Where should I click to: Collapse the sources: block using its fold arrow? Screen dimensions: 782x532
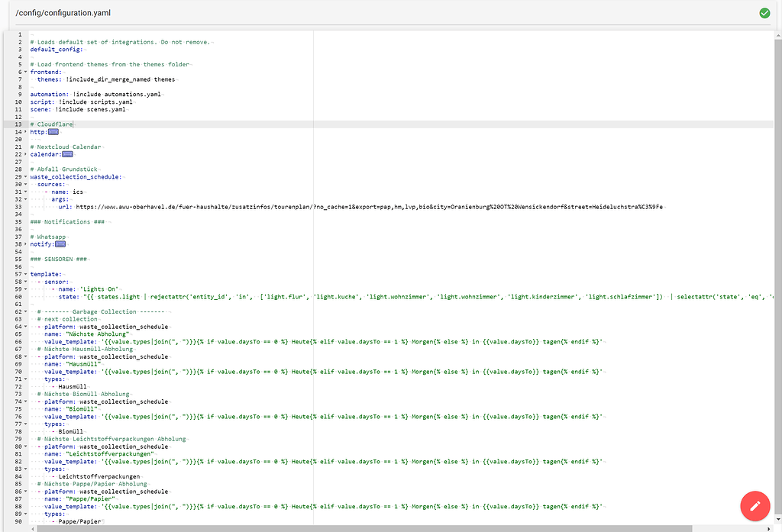24,184
